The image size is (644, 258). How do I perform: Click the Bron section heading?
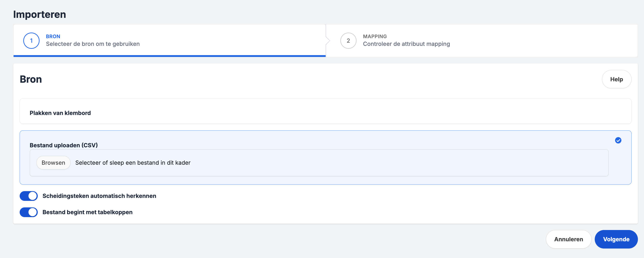[x=31, y=79]
